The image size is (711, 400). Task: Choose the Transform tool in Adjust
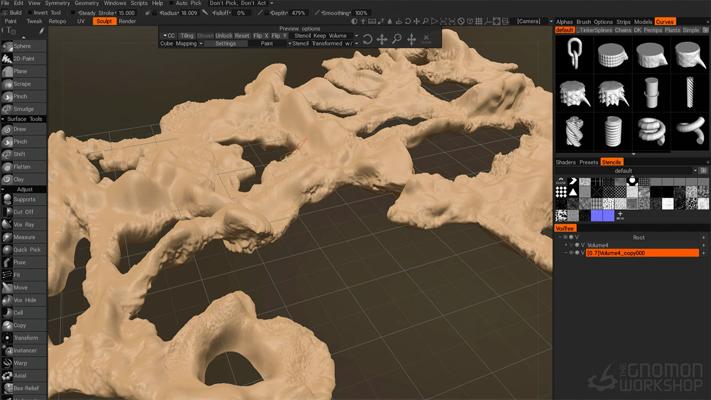point(25,338)
